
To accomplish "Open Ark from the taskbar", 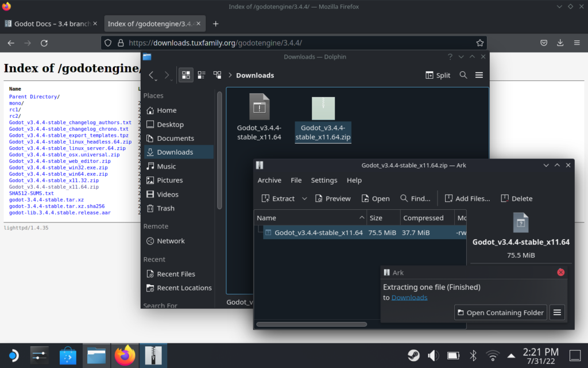I will (x=153, y=355).
